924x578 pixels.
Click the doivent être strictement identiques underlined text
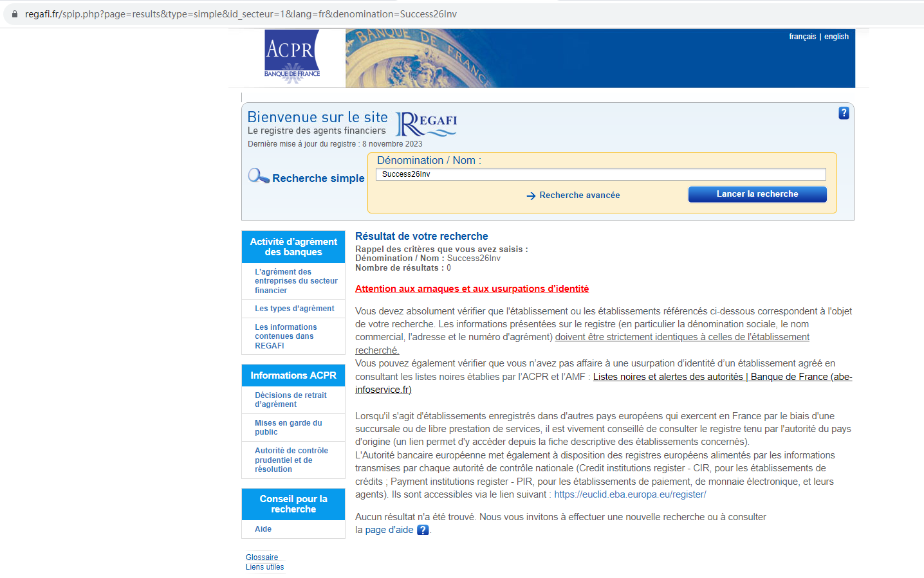[x=582, y=343]
